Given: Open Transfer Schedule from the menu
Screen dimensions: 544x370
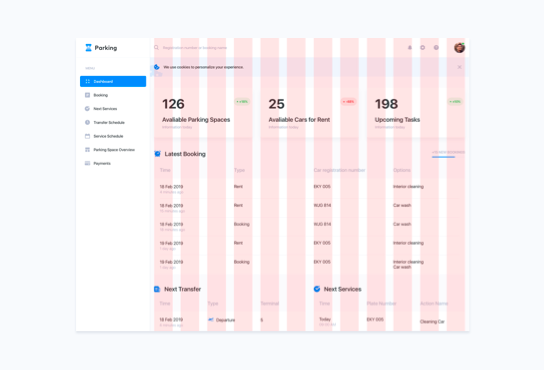Looking at the screenshot, I should pos(109,123).
